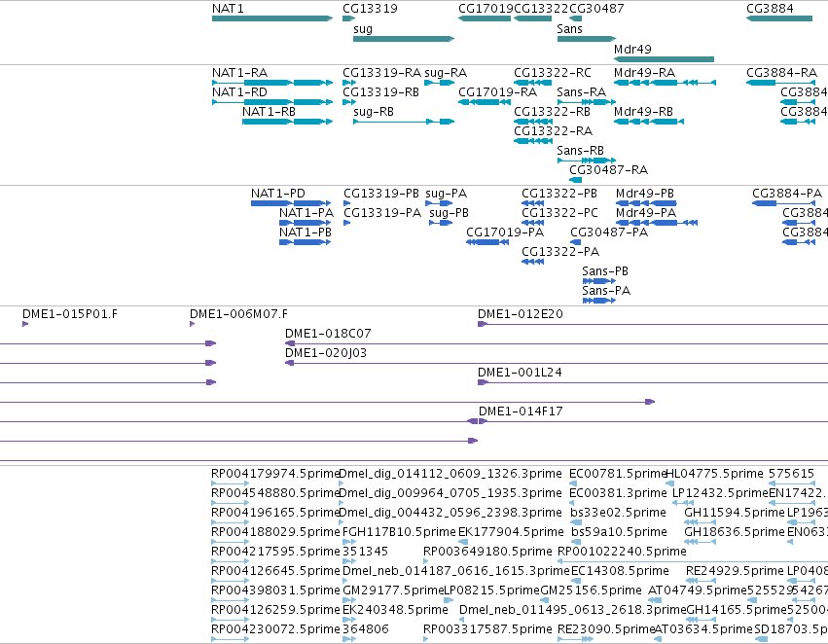Select the DME1-020J03 BAC line
Image resolution: width=828 pixels, height=644 pixels.
coord(557,363)
